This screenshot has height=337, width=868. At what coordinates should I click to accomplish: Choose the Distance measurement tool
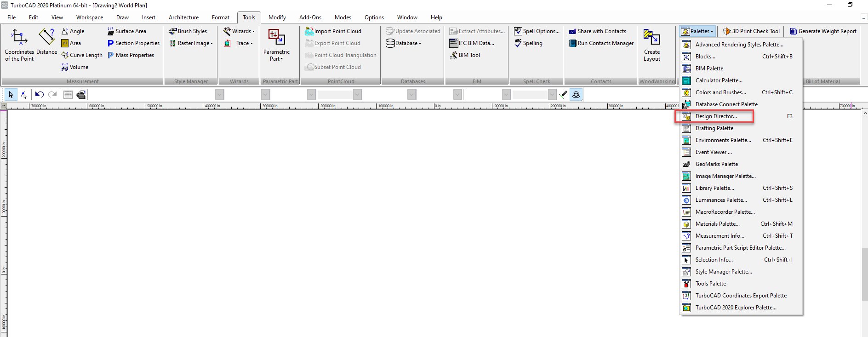click(x=47, y=42)
